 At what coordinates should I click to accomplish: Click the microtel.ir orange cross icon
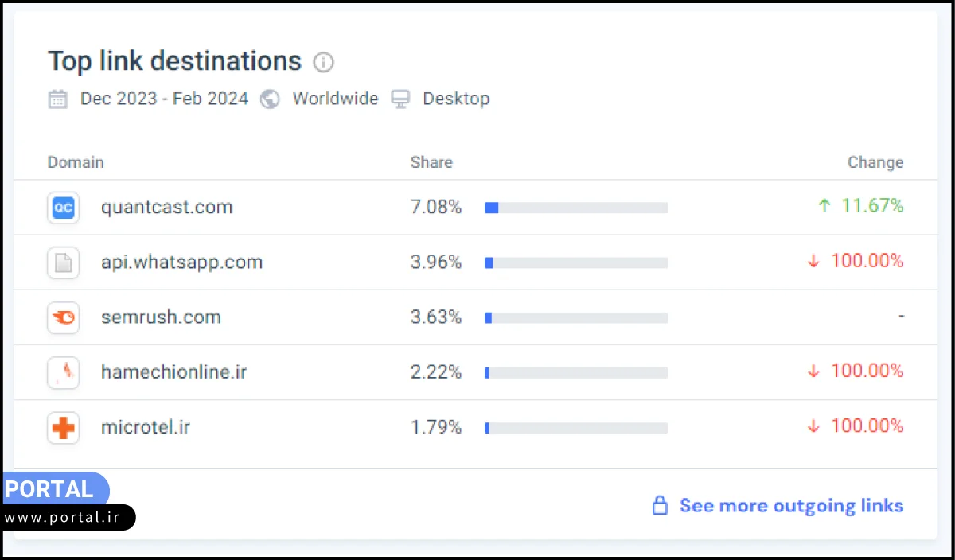(x=63, y=428)
